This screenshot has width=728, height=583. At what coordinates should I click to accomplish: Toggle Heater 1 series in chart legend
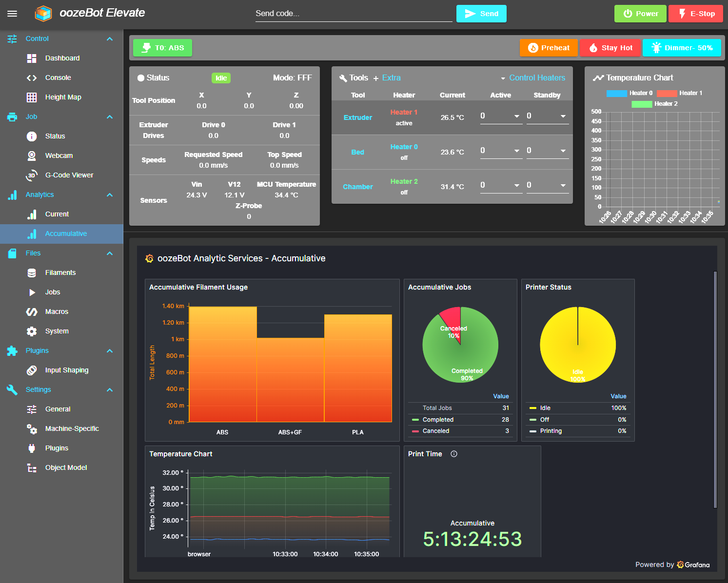(x=679, y=93)
